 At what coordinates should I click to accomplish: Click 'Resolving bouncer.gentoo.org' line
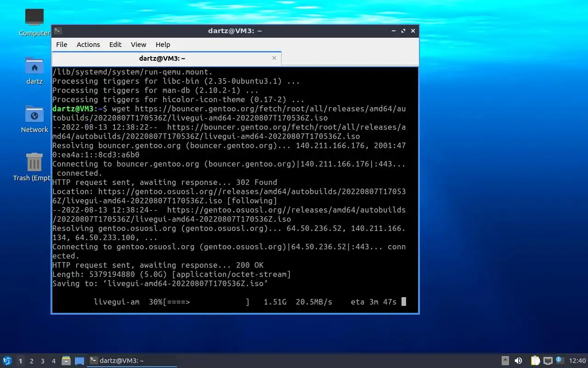coord(229,150)
